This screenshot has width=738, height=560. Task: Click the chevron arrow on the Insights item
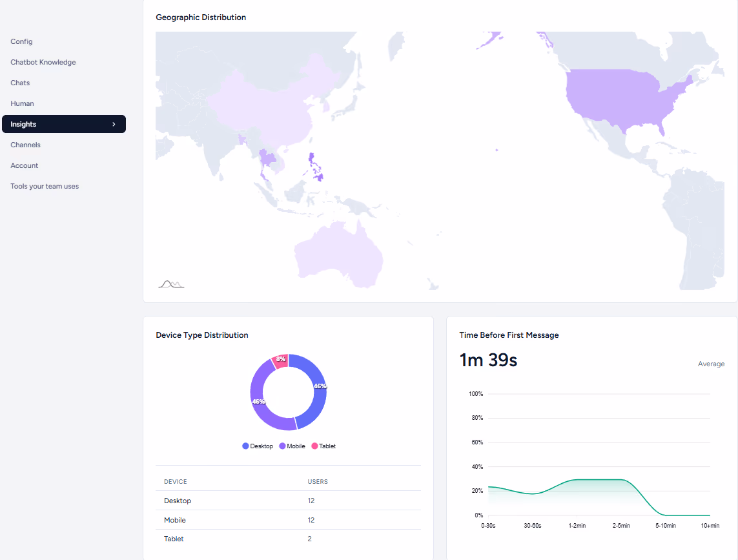114,124
